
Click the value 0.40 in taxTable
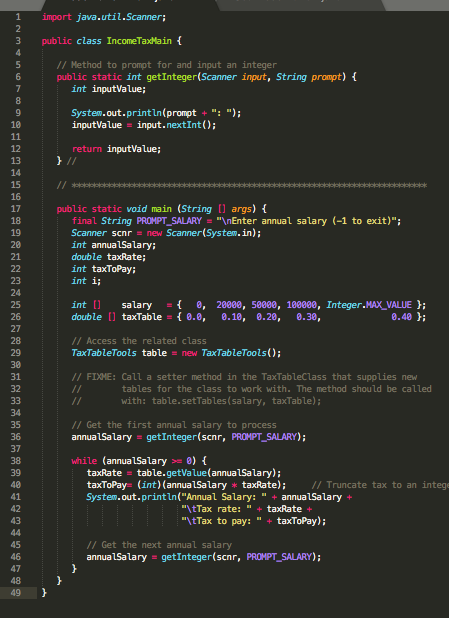(x=402, y=317)
